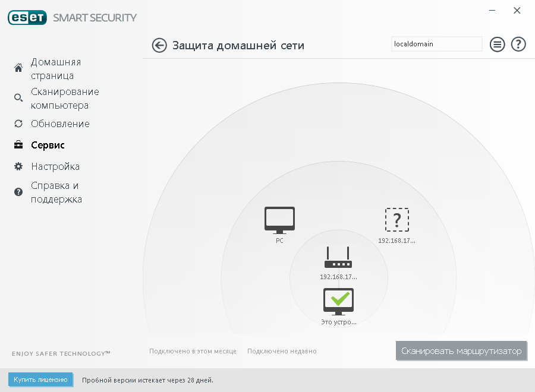Viewport: 535px width, 392px height.
Task: Open Настройка section
Action: coord(55,166)
